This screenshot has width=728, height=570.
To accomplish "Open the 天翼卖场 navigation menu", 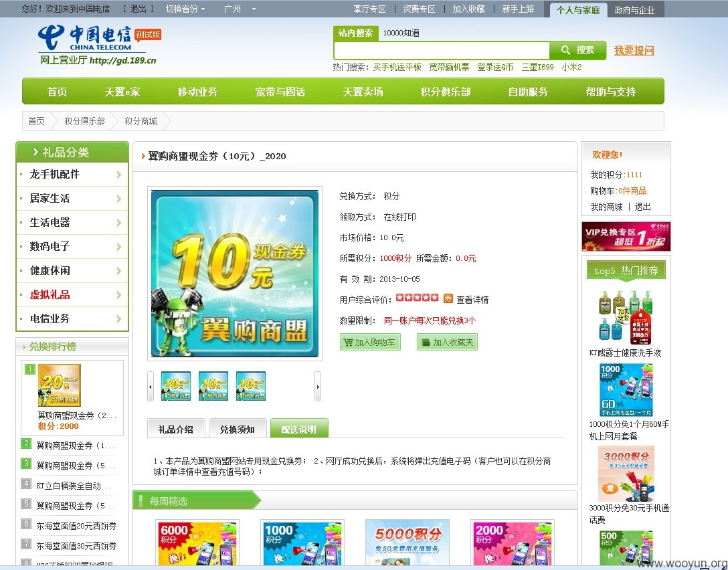I will [x=363, y=92].
